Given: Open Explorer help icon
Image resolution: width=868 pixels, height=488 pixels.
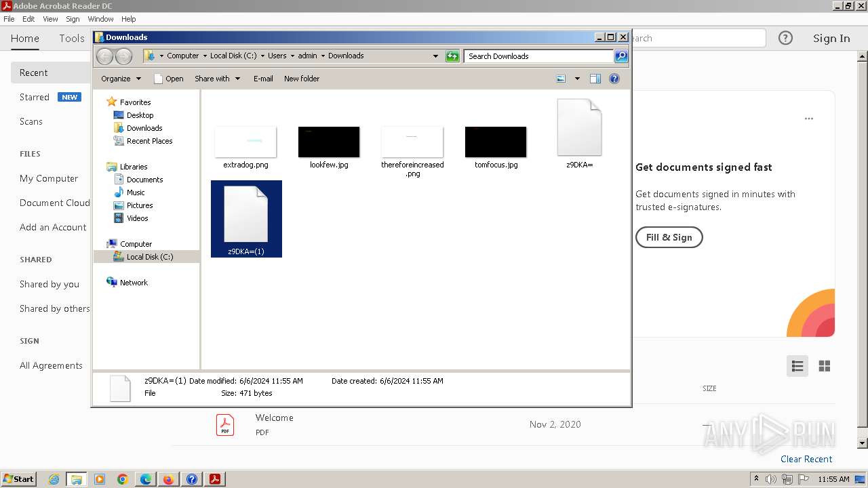Looking at the screenshot, I should point(614,79).
